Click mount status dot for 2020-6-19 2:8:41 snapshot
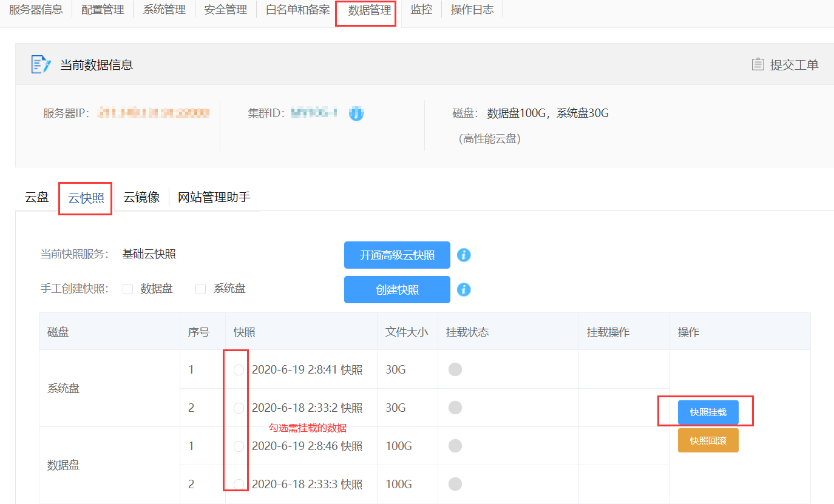 [x=455, y=369]
